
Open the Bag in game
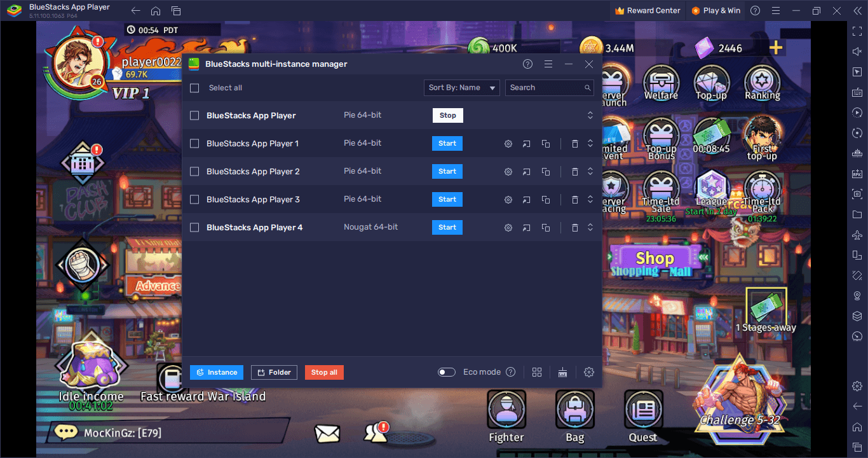coord(575,417)
